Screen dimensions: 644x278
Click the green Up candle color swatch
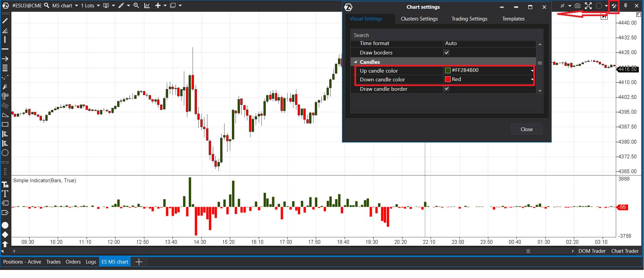point(448,70)
